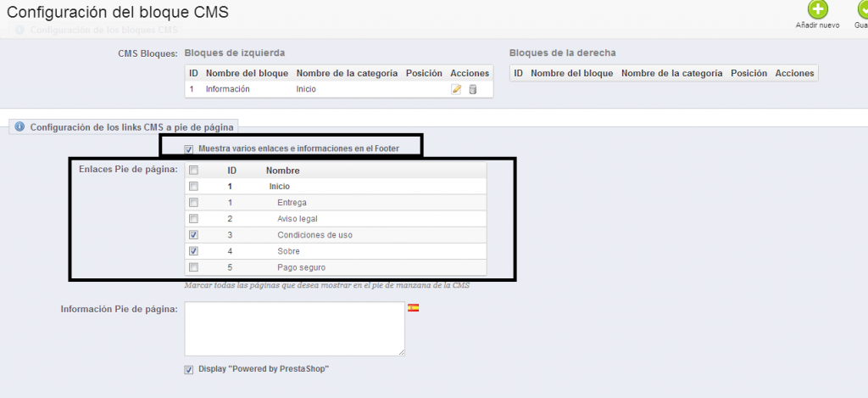Image resolution: width=868 pixels, height=398 pixels.
Task: Check the select-all checkbox in table header
Action: pos(193,171)
